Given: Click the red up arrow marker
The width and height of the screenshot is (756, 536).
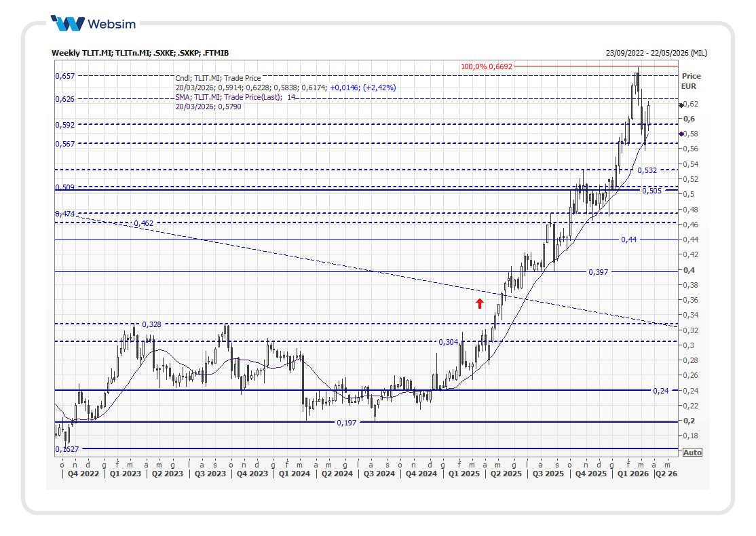Looking at the screenshot, I should [x=480, y=303].
